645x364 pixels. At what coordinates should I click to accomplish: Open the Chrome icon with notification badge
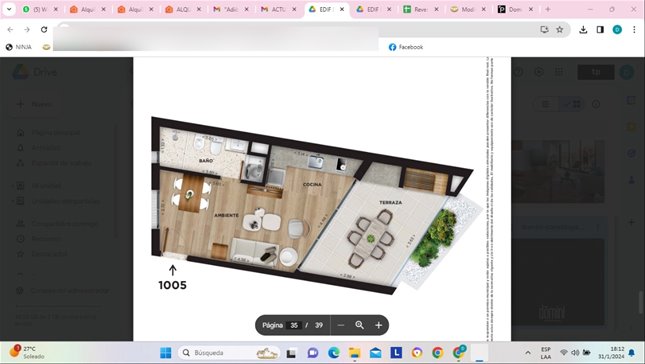[459, 352]
